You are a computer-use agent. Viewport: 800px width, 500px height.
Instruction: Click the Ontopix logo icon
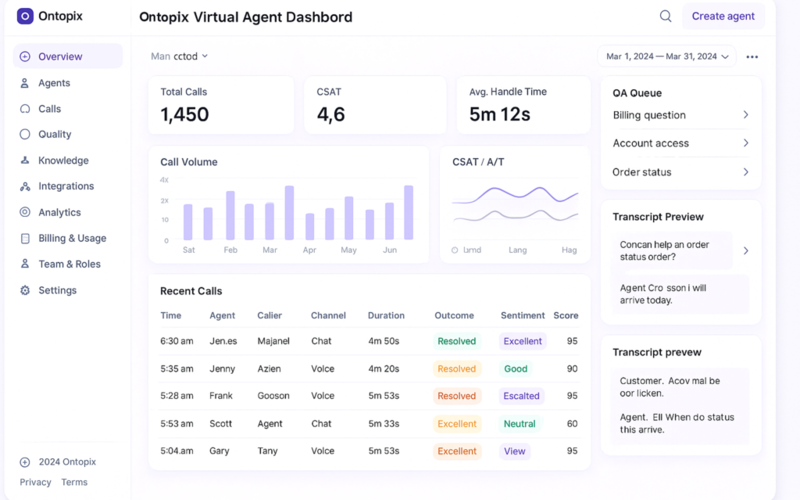coord(25,16)
